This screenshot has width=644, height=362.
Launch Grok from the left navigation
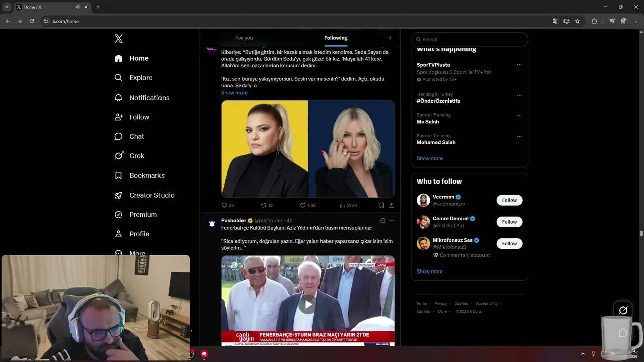[x=129, y=156]
